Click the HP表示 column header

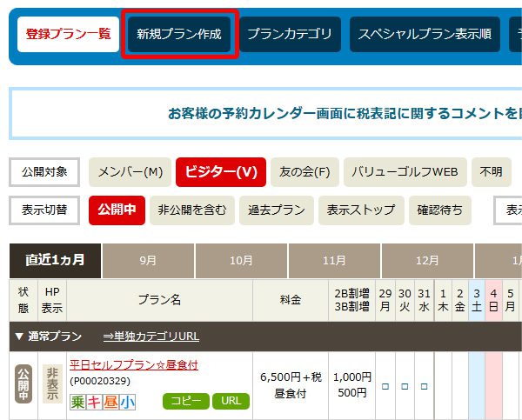coord(52,300)
